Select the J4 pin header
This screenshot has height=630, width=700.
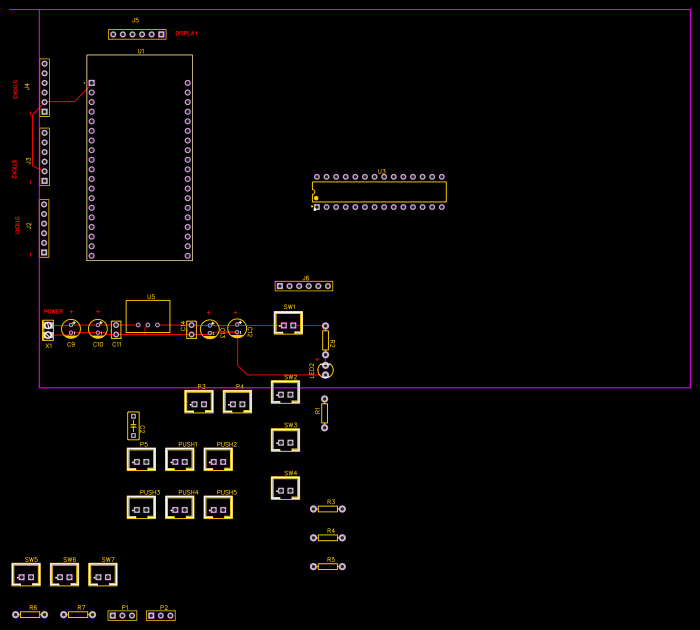tap(45, 88)
